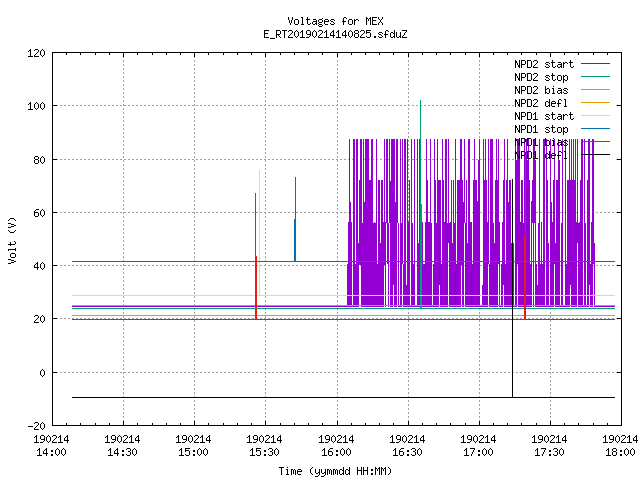
Task: Click the NPD2 start purple legend line
Action: pyautogui.click(x=596, y=64)
